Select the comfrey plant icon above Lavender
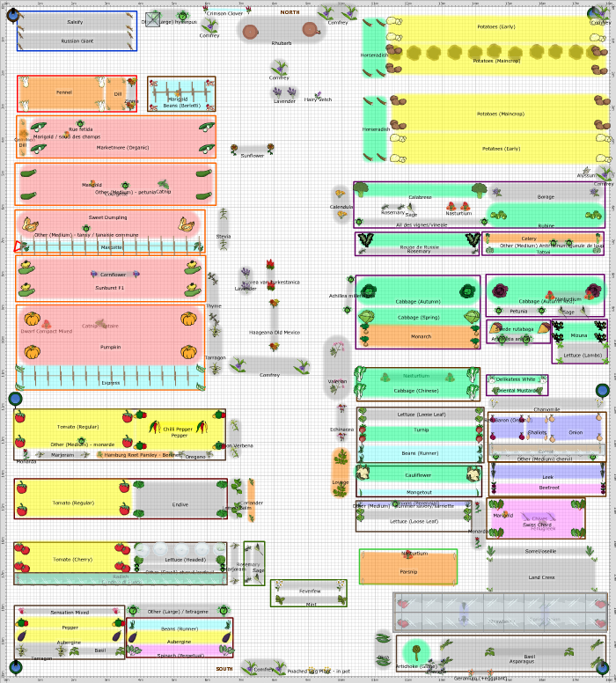The height and width of the screenshot is (683, 616). click(x=279, y=68)
